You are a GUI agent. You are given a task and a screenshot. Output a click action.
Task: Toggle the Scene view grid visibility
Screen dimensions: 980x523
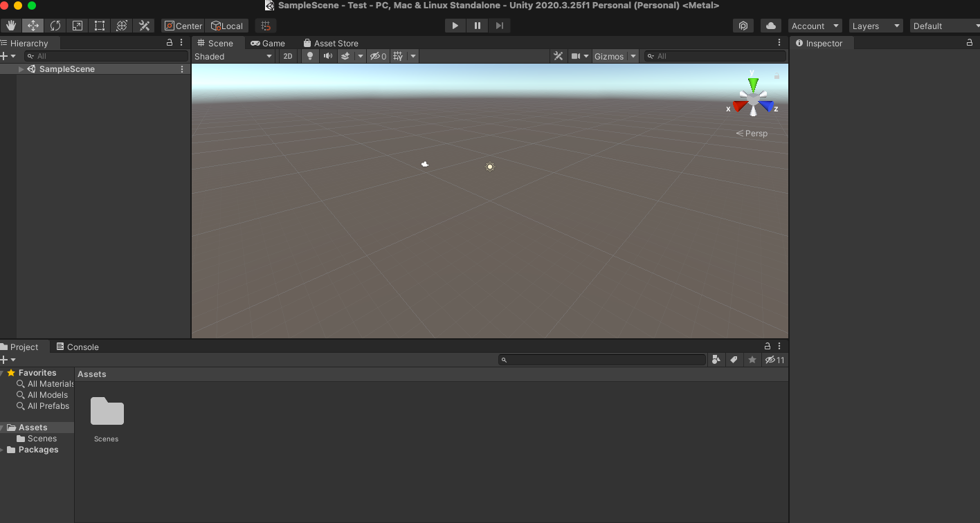click(399, 56)
